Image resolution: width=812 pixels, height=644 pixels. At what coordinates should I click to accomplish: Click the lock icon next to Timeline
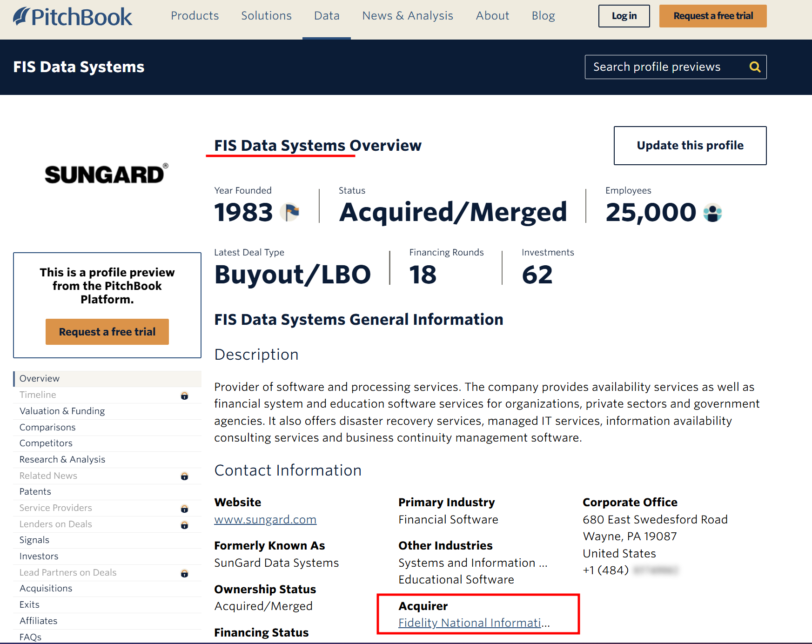click(184, 396)
